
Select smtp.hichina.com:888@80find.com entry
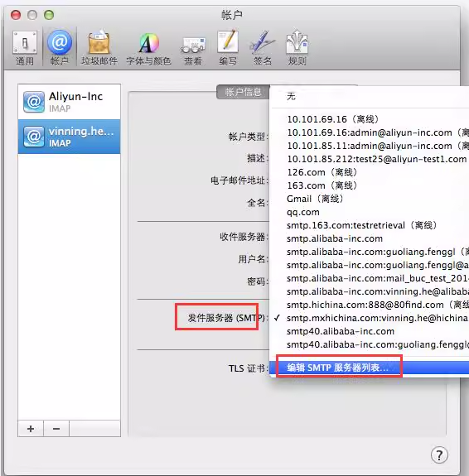(x=369, y=305)
